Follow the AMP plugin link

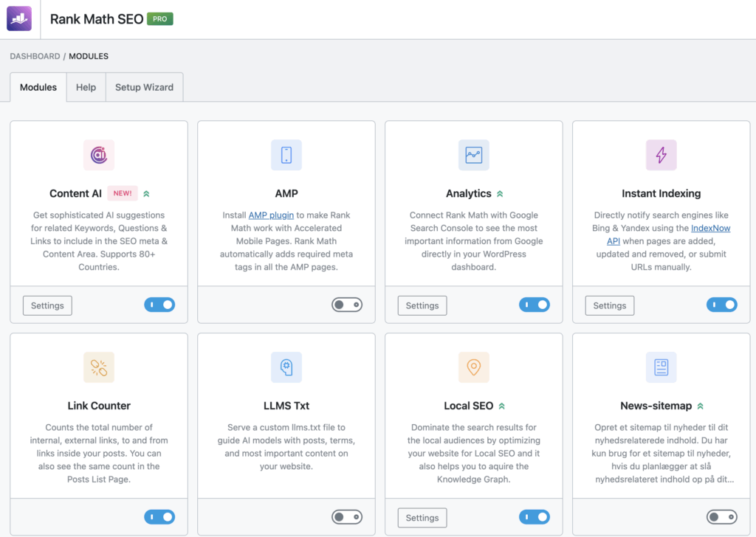[x=271, y=215]
